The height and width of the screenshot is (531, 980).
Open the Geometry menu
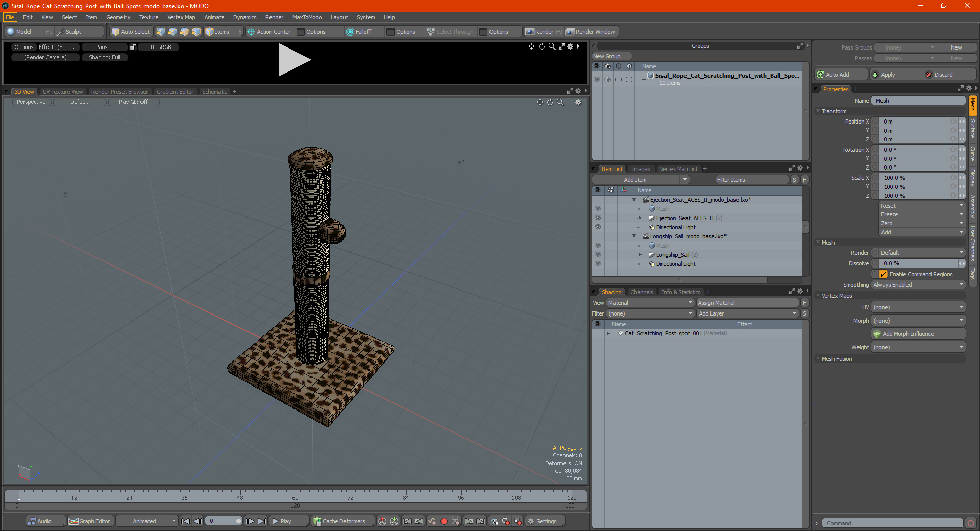[x=118, y=17]
